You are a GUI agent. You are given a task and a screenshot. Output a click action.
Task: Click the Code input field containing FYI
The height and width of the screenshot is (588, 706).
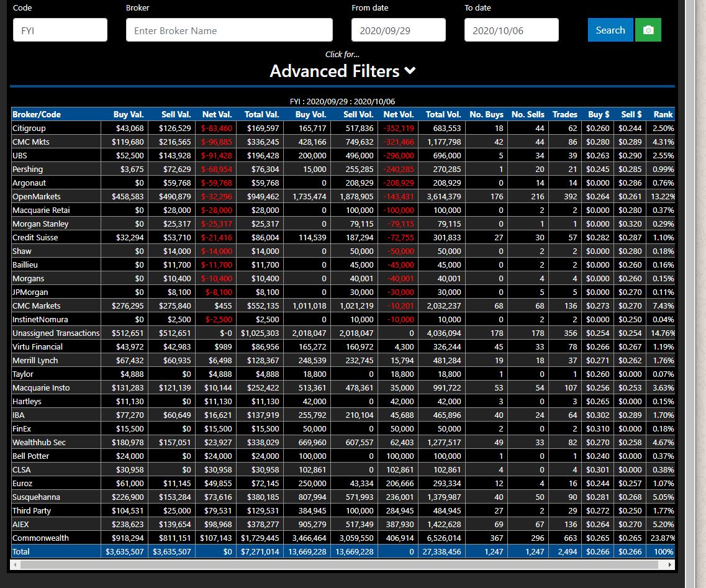[x=60, y=30]
